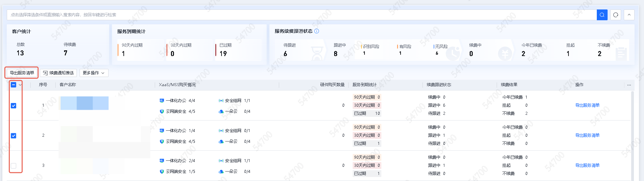
Task: Click the blue search magnifier button
Action: coord(602,15)
